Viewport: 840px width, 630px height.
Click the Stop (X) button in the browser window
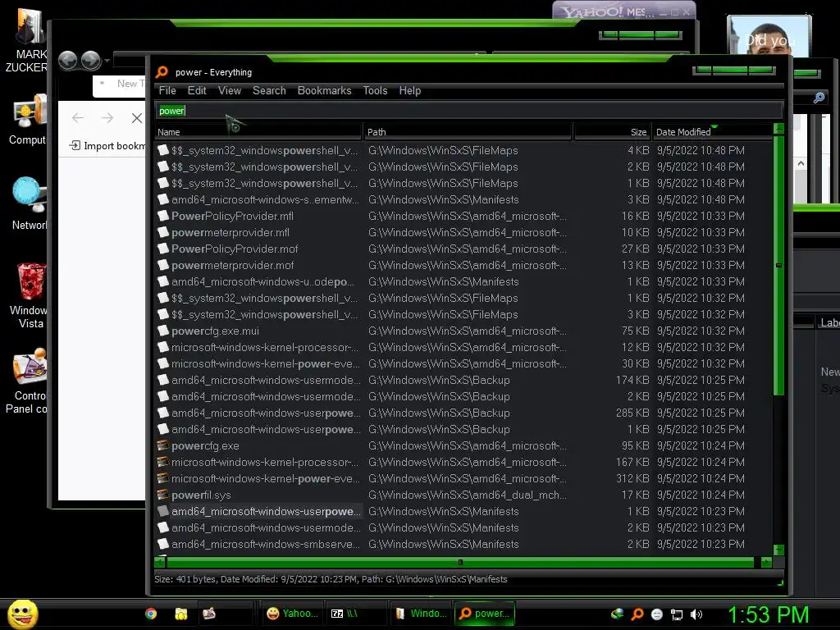coord(137,118)
